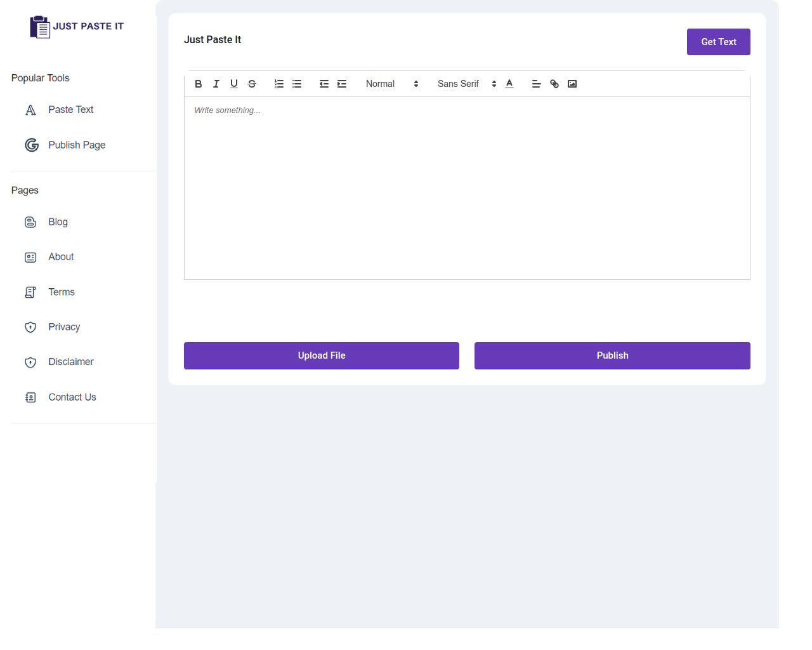The height and width of the screenshot is (650, 812).
Task: Apply strikethrough formatting
Action: pos(251,83)
